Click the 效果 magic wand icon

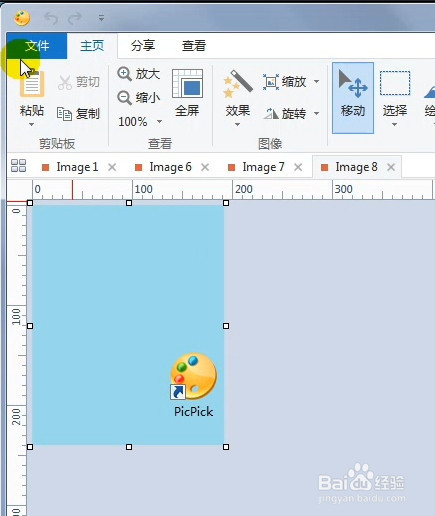click(x=238, y=84)
